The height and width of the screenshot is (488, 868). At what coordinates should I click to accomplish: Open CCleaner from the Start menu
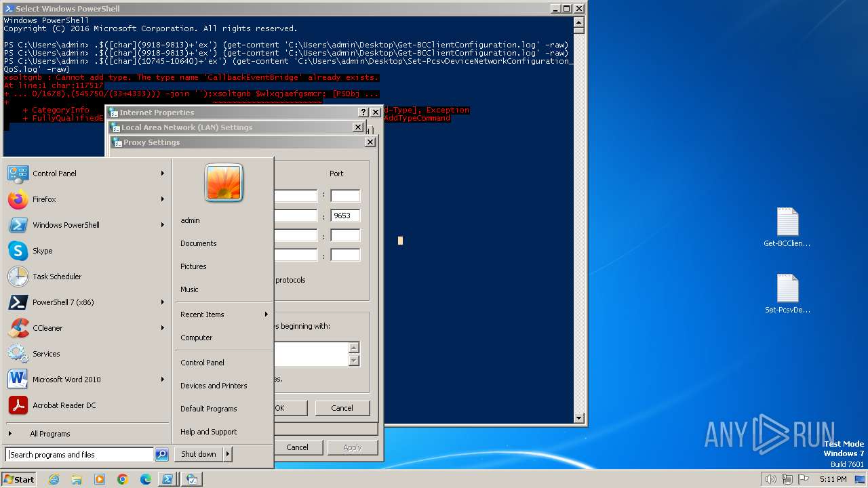(86, 328)
